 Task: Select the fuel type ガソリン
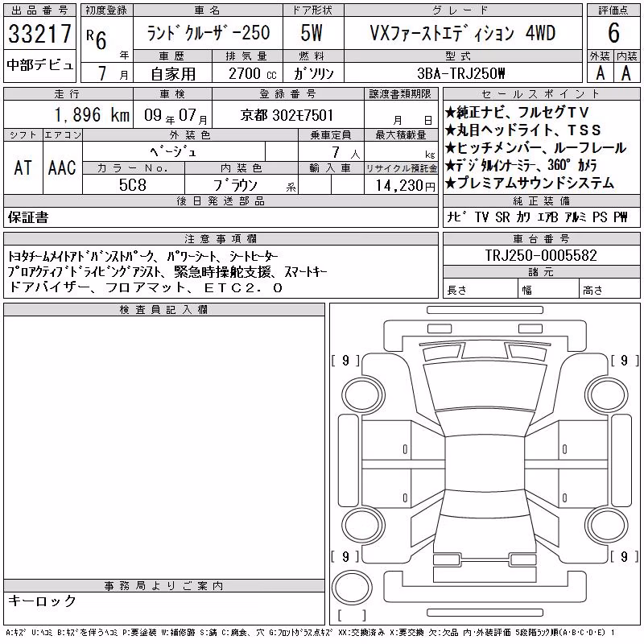click(x=313, y=74)
